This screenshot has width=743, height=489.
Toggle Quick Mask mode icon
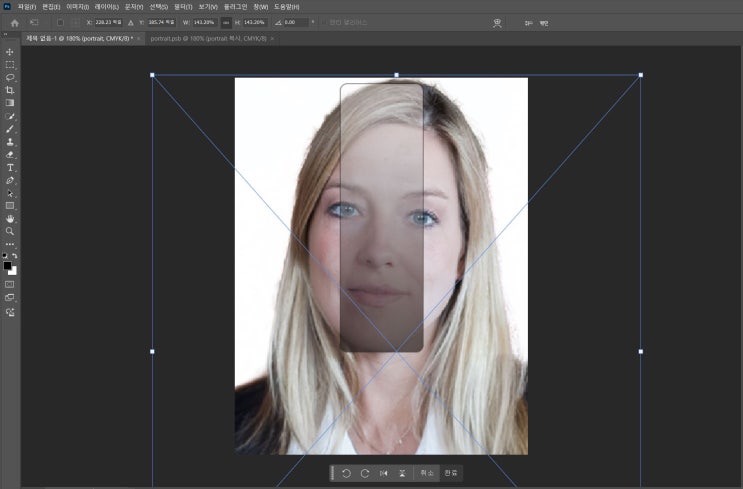point(10,284)
